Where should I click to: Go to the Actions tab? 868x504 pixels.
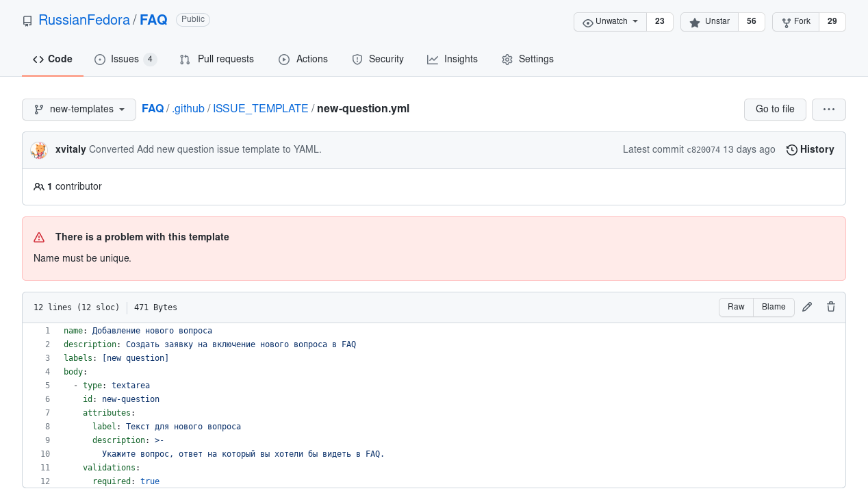click(303, 60)
